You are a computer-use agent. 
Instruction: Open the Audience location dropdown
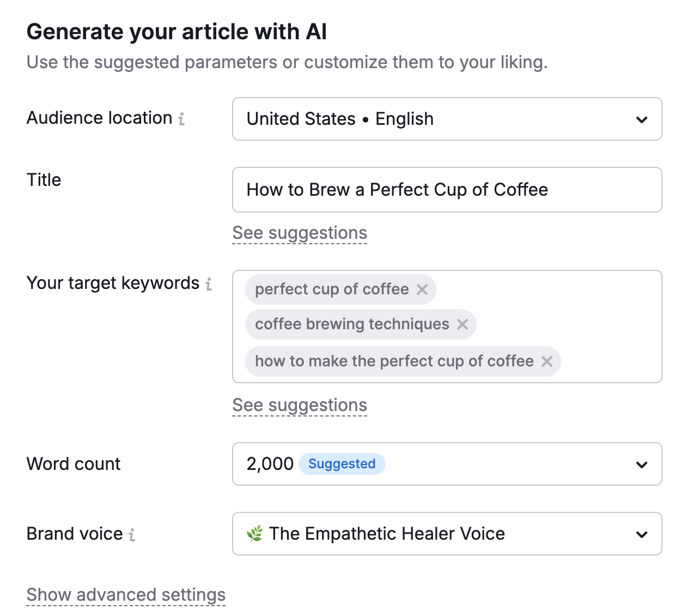(x=447, y=119)
